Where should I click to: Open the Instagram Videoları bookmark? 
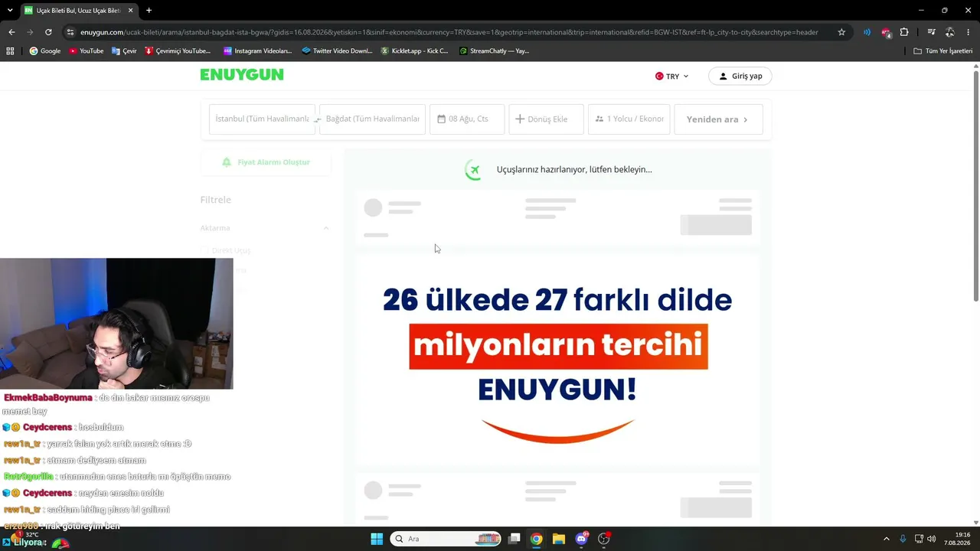pos(257,51)
